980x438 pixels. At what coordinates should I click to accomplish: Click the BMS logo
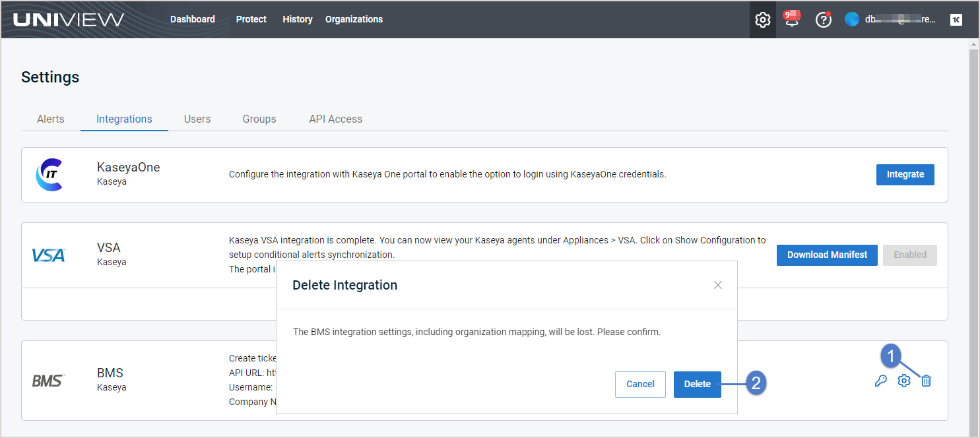tap(48, 380)
